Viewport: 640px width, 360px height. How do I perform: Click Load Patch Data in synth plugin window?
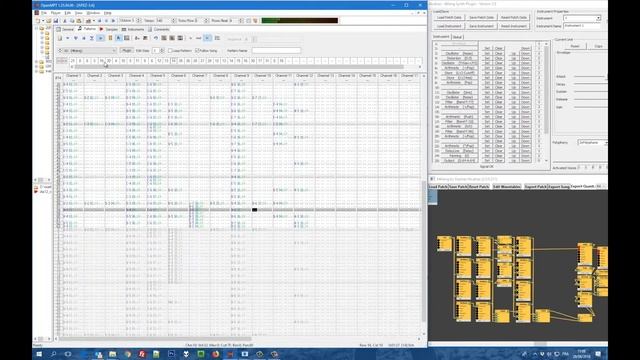(x=449, y=18)
